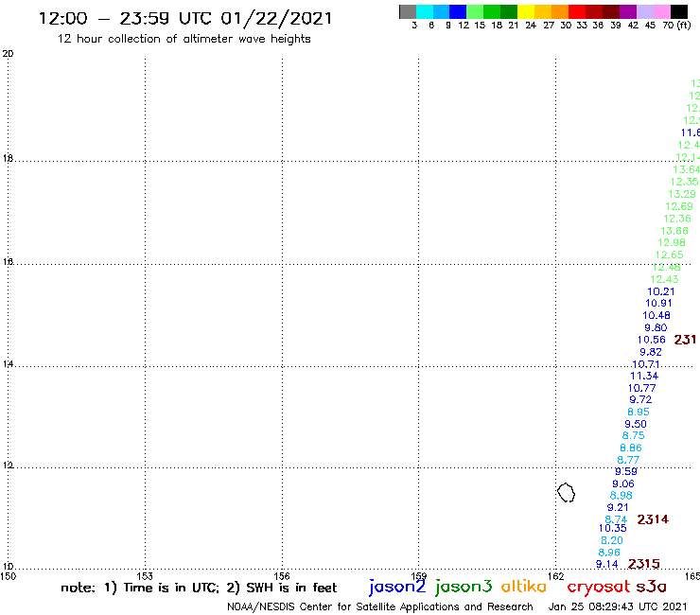Click the wave height value 10.21
The height and width of the screenshot is (615, 700).
click(661, 291)
